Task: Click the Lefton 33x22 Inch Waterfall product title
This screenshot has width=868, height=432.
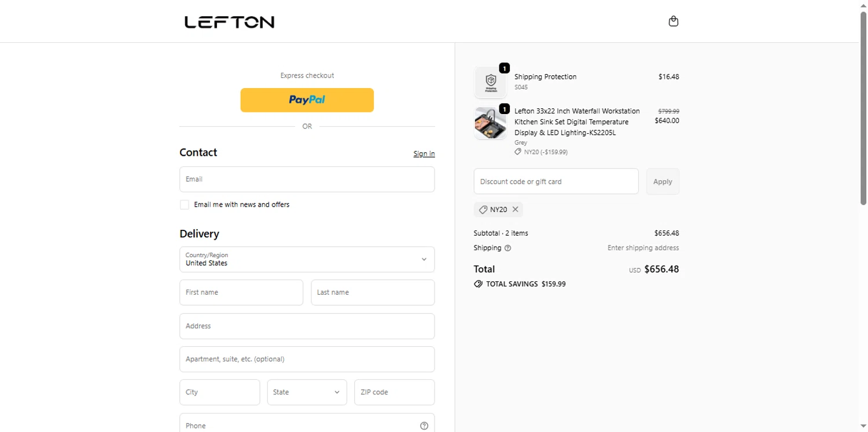Action: pos(577,122)
